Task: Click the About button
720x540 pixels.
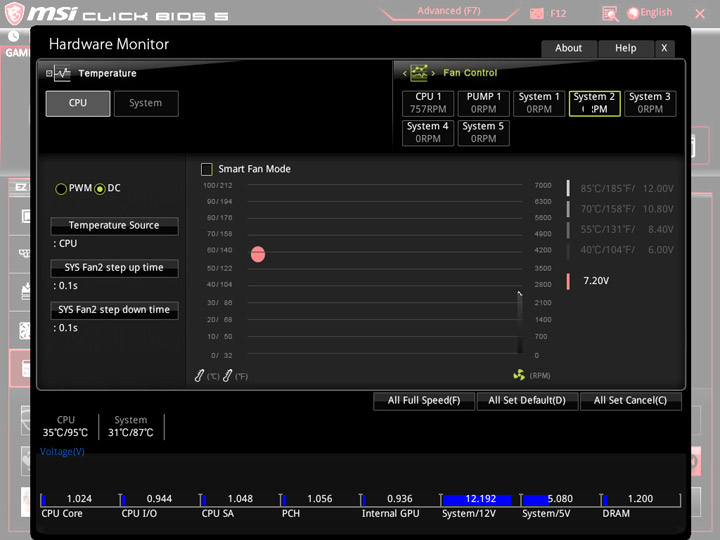Action: 569,48
